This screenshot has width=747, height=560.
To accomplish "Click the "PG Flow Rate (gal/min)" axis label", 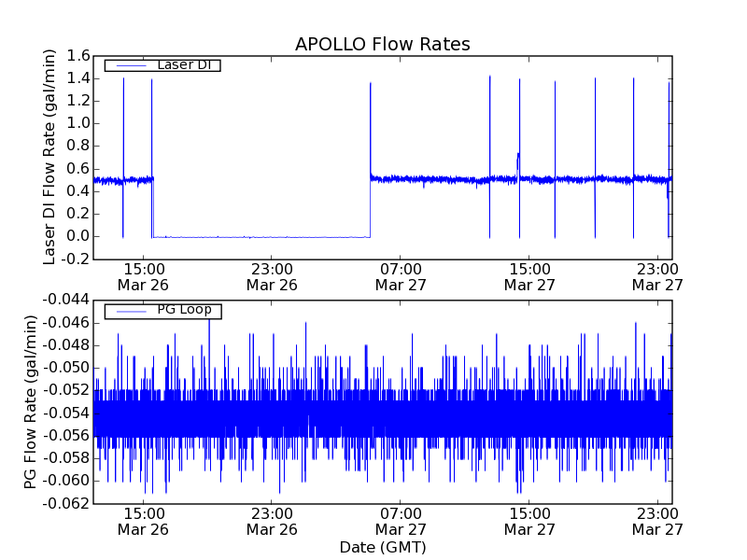I will point(30,402).
